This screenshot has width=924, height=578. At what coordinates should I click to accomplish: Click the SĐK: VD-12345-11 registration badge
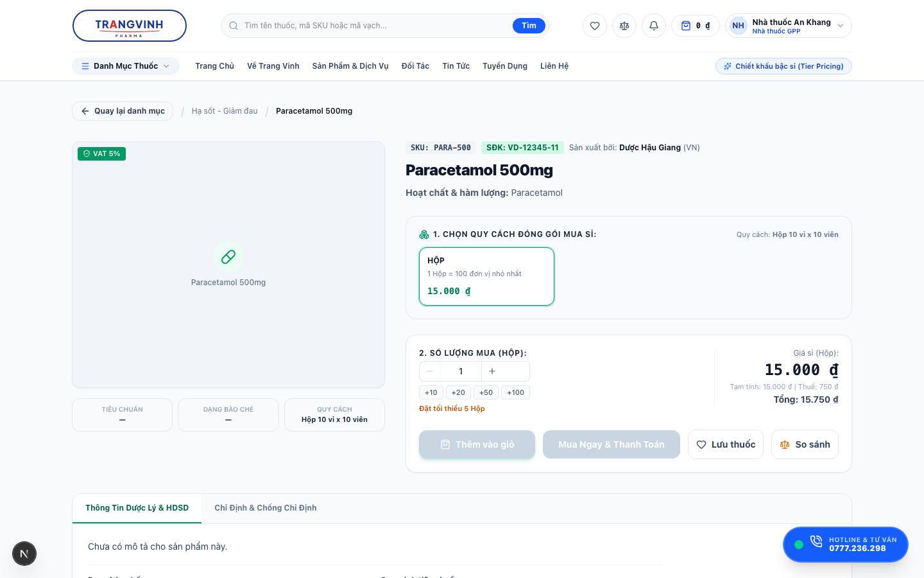[x=522, y=148]
